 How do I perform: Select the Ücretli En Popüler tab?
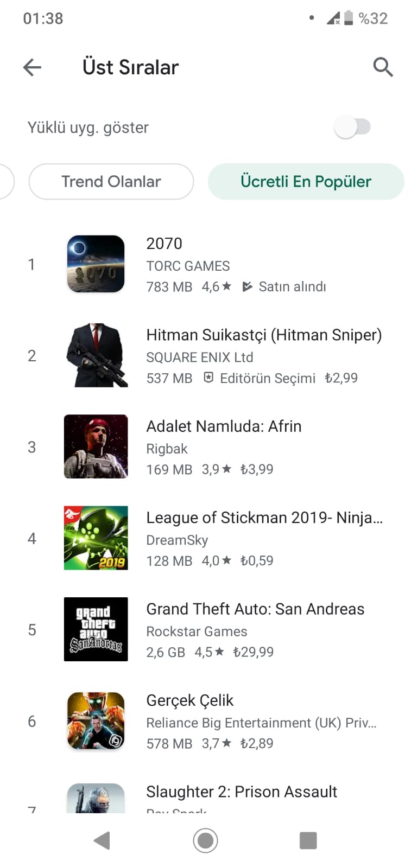tap(306, 182)
